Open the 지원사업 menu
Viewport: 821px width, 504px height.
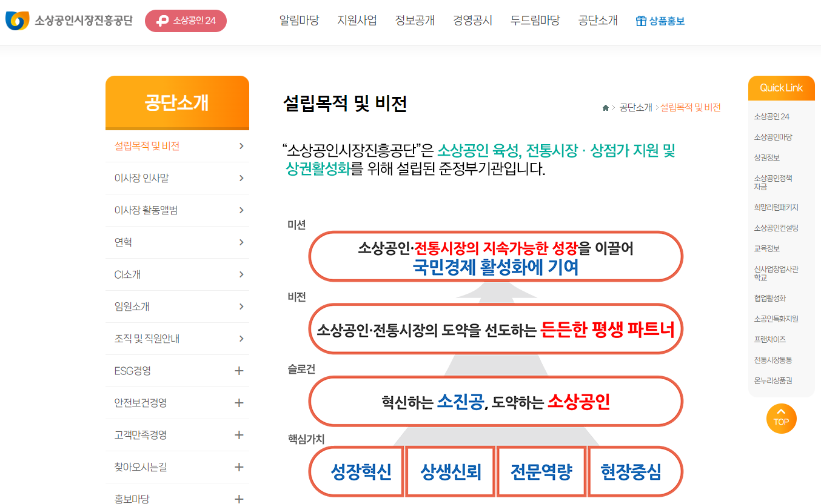(357, 20)
